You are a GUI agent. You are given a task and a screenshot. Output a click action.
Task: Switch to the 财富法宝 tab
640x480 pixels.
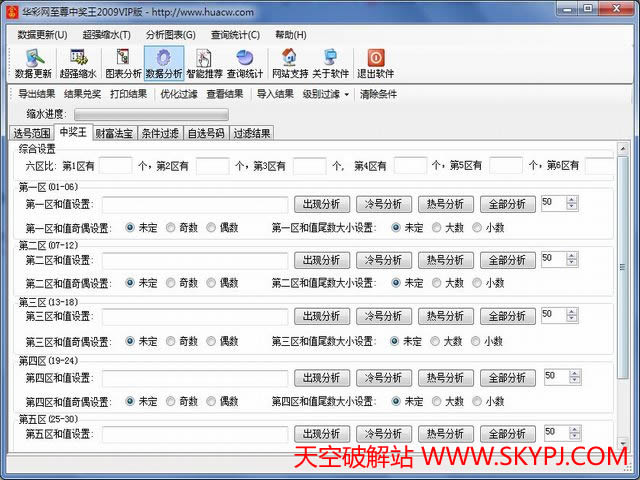[114, 133]
